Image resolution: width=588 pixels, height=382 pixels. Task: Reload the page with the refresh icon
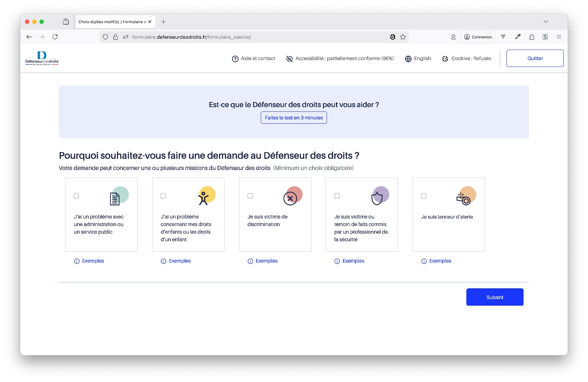point(55,37)
